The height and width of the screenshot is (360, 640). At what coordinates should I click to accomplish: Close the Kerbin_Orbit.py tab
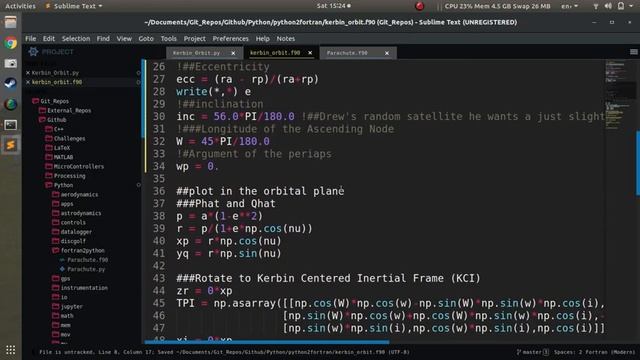coord(233,53)
